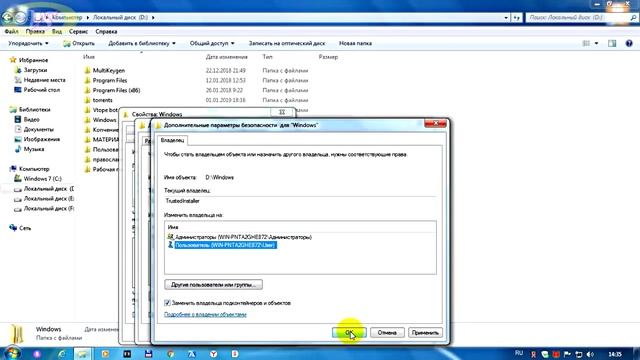Image resolution: width=640 pixels, height=360 pixels.
Task: Expand the Упорядочить dropdown
Action: [28, 43]
